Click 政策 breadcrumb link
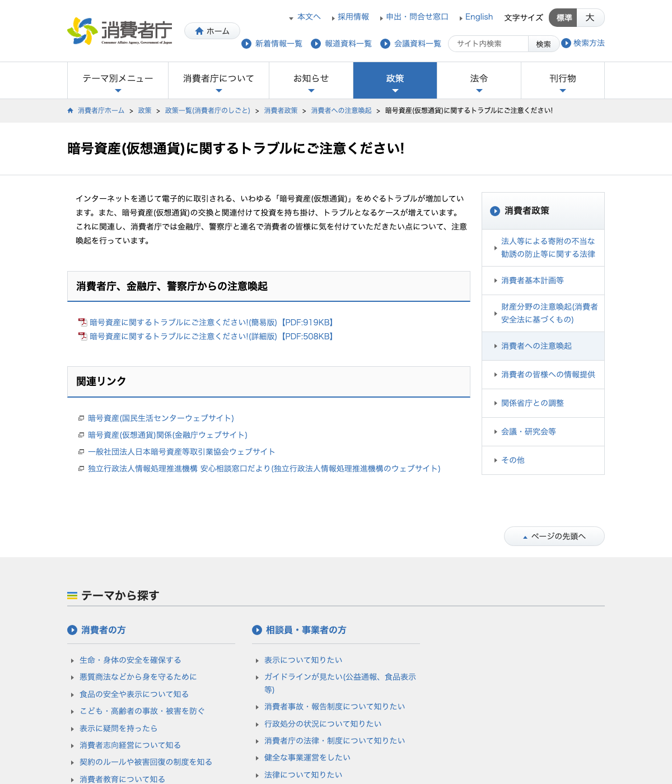Screen dimensions: 672x784 click(x=144, y=110)
